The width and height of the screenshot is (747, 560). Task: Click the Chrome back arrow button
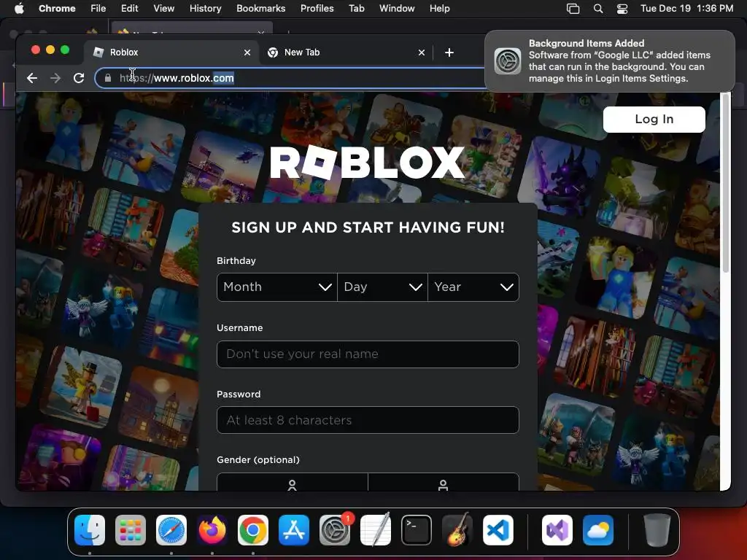point(32,78)
